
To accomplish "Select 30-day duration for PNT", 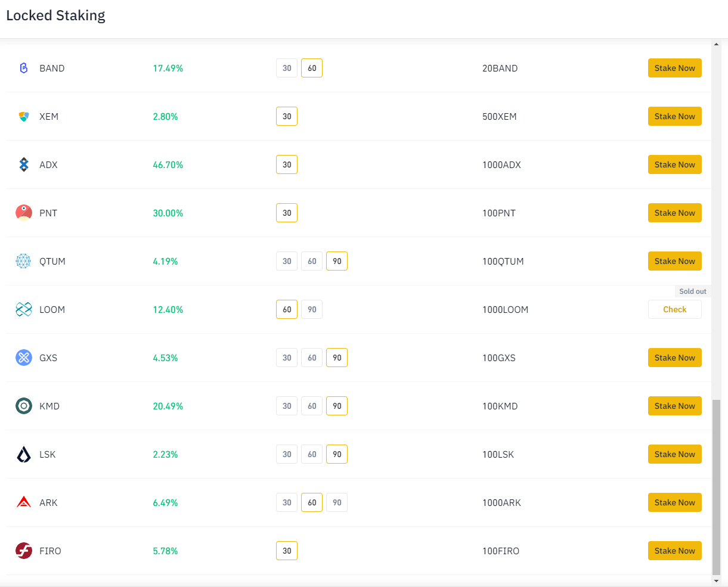I will coord(287,213).
